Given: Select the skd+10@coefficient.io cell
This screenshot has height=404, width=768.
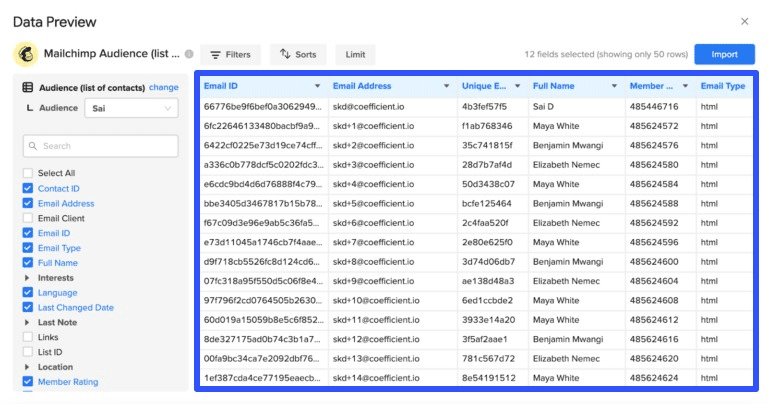Looking at the screenshot, I should (x=393, y=301).
